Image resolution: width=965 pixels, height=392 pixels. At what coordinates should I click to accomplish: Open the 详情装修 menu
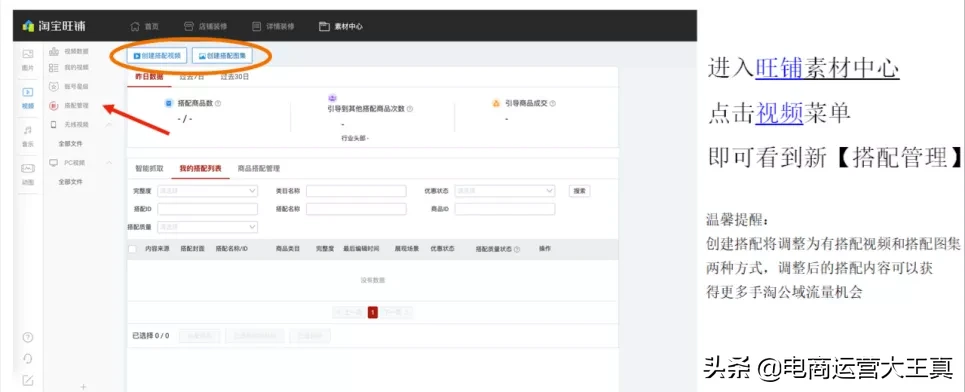pyautogui.click(x=273, y=26)
